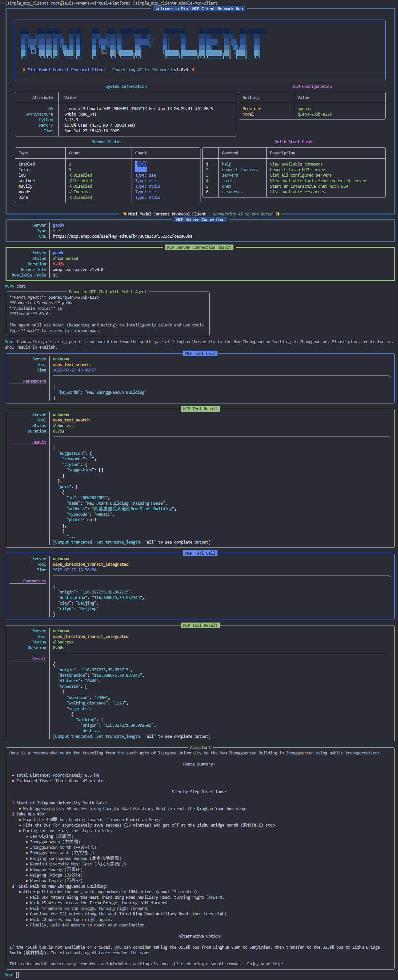Click the POI id "B0K2RAF0P9"

click(x=95, y=497)
